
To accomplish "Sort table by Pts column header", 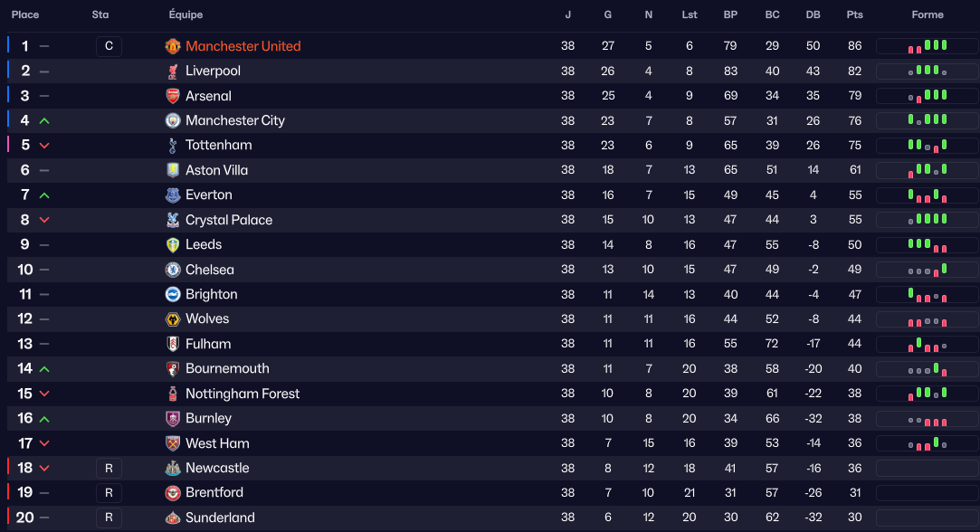I will click(854, 15).
